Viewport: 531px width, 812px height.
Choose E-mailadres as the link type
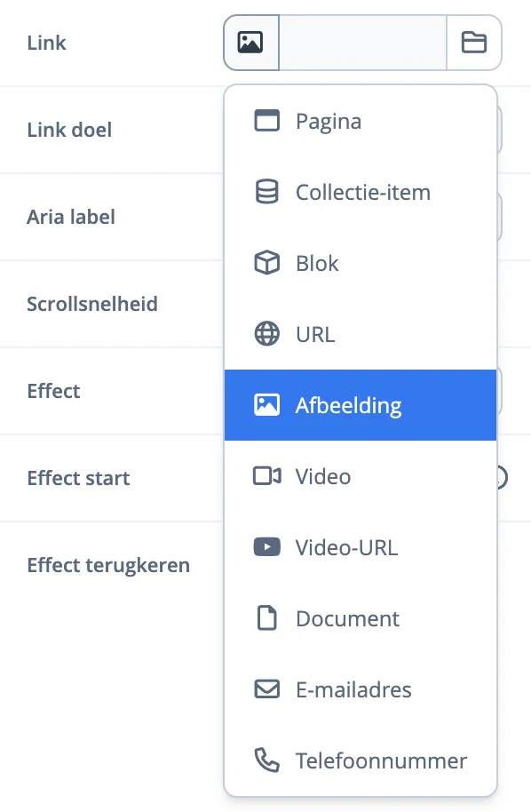point(353,689)
